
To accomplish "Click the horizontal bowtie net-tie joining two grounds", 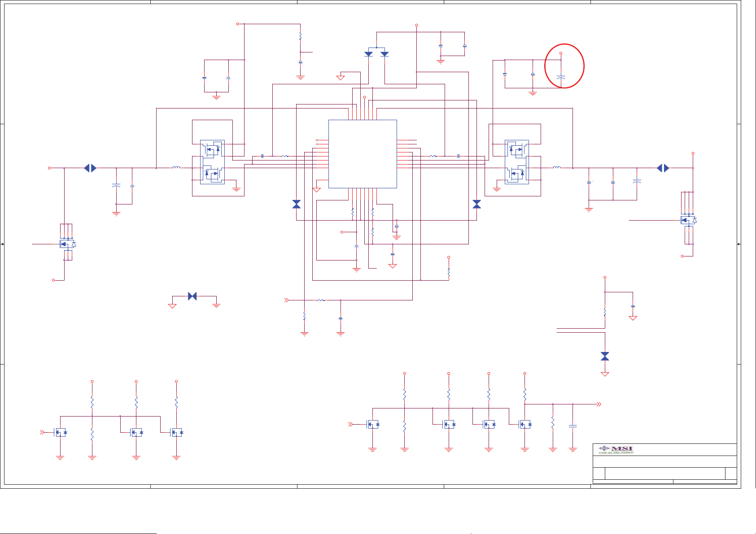I will 192,296.
